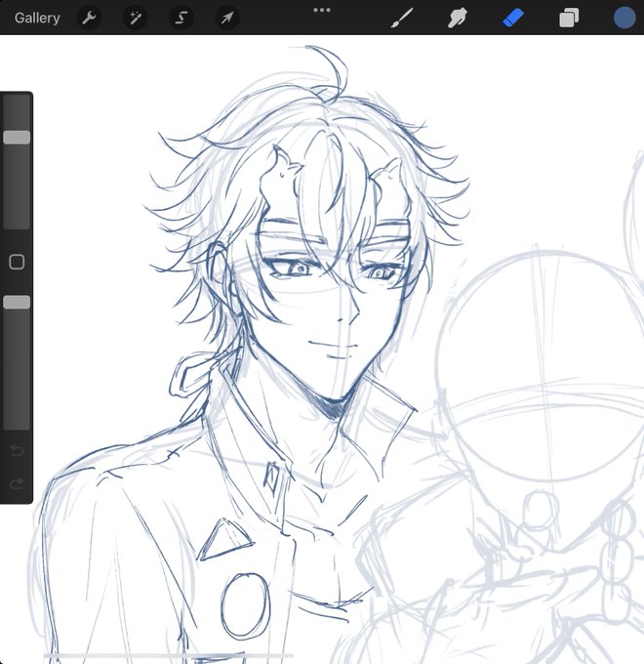Activate the Selection S-ribbon tool
Viewport: 644px width, 664px height.
click(181, 18)
